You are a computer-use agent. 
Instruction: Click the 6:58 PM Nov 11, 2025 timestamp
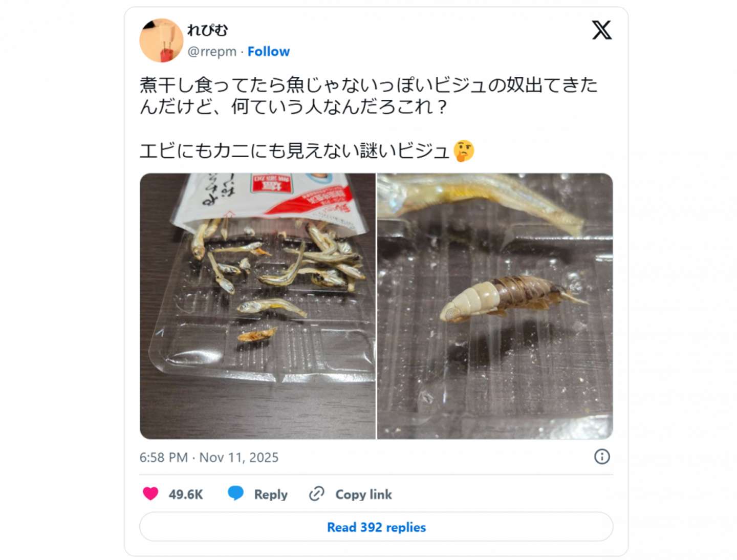coord(209,457)
